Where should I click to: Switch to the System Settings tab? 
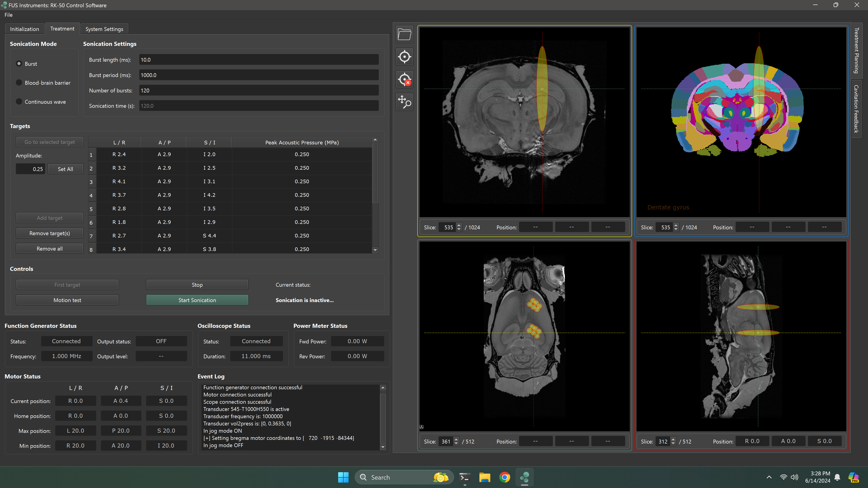(104, 29)
